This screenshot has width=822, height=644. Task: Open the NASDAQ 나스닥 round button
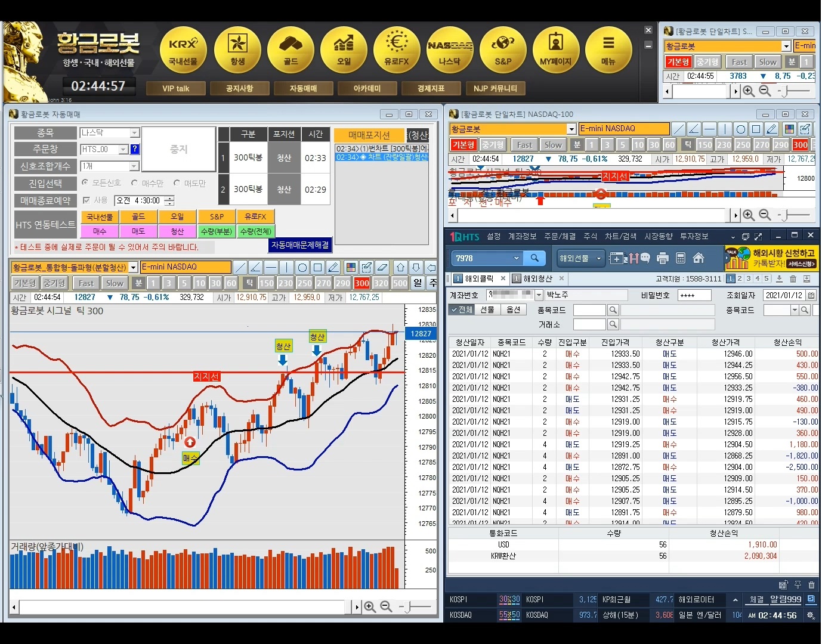click(x=450, y=50)
